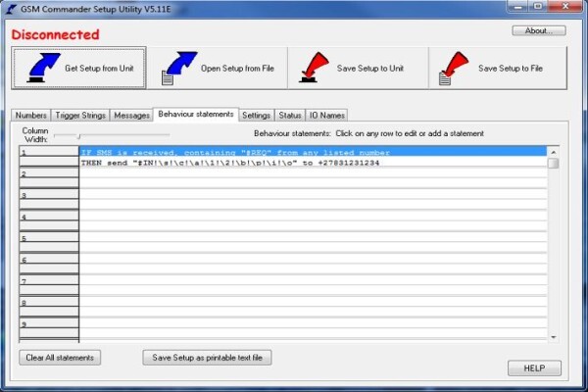Close the GSM Commander Setup Utility window
Viewport: 588px width, 392px height.
[564, 7]
